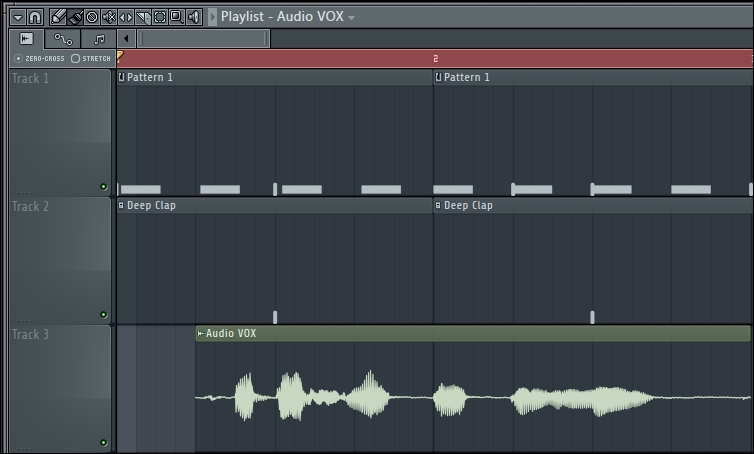Select the Audio VOX clip title bar
Screen dimensions: 754x454
[x=473, y=333]
